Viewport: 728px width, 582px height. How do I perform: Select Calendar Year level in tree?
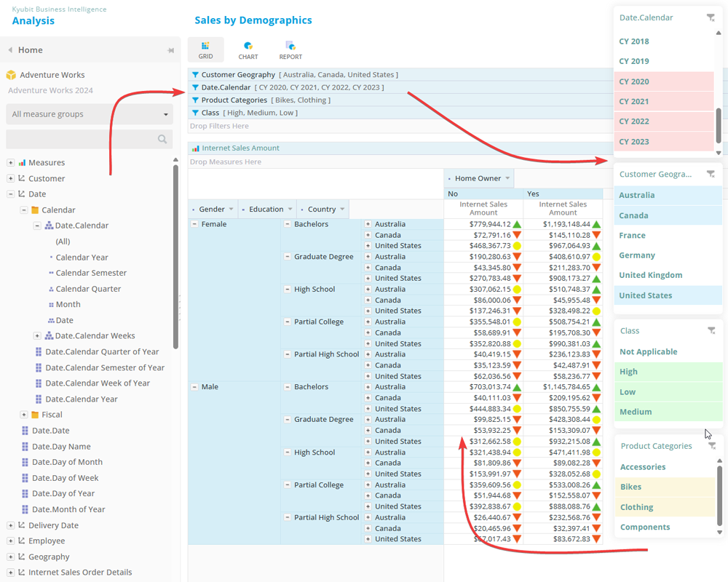(x=82, y=257)
